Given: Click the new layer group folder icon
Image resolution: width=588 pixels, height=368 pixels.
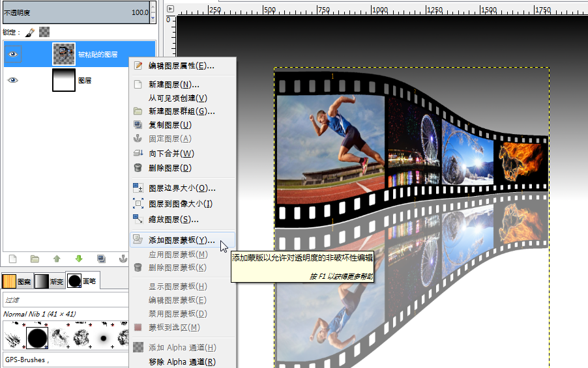Looking at the screenshot, I should [x=35, y=259].
